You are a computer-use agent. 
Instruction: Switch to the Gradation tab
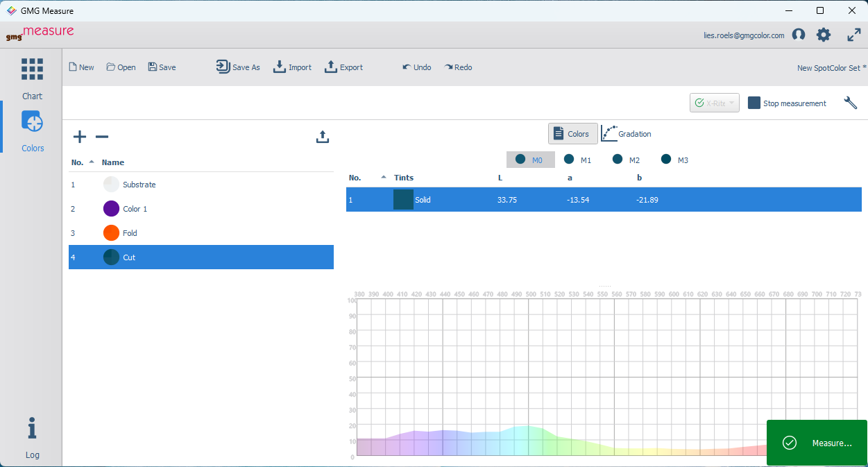coord(627,134)
